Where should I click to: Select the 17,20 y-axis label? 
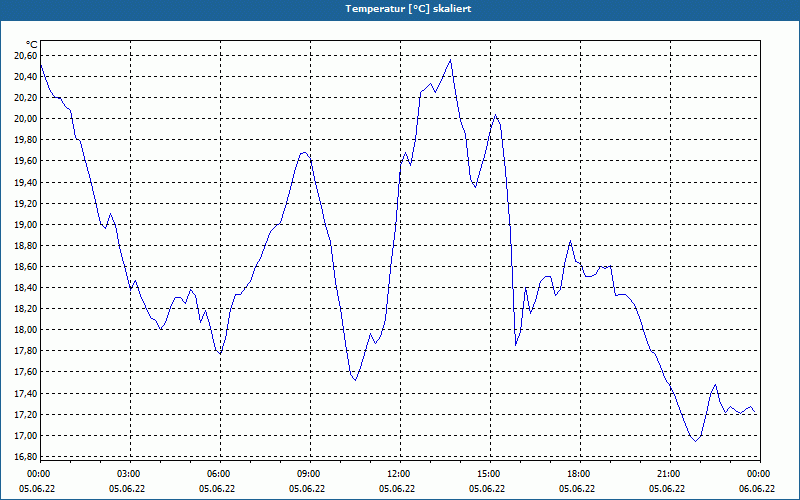point(25,414)
